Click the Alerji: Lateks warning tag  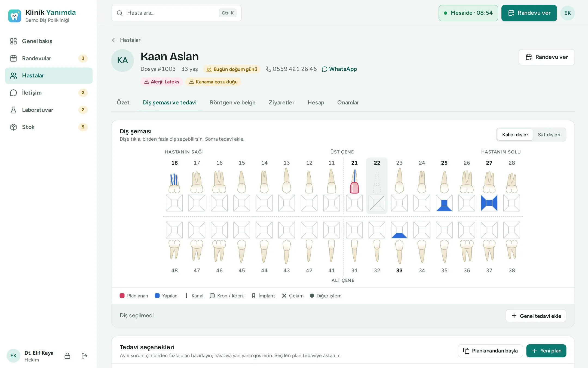point(161,82)
